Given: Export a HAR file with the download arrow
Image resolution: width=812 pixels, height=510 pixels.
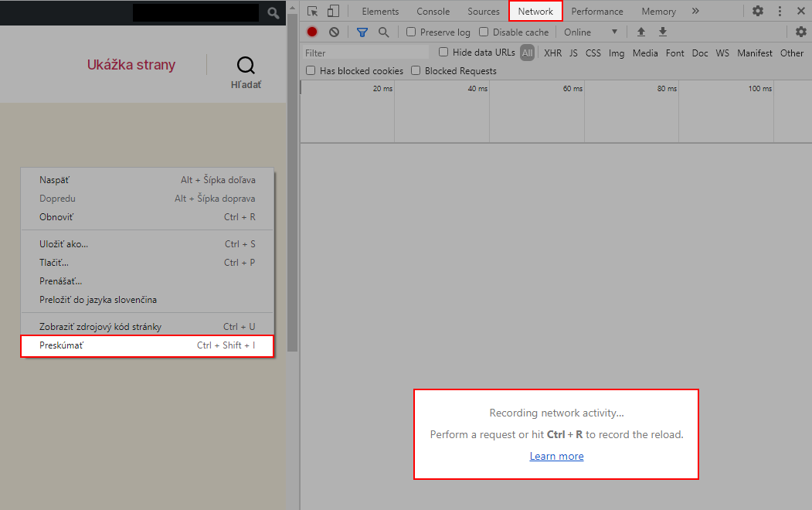Looking at the screenshot, I should tap(663, 32).
